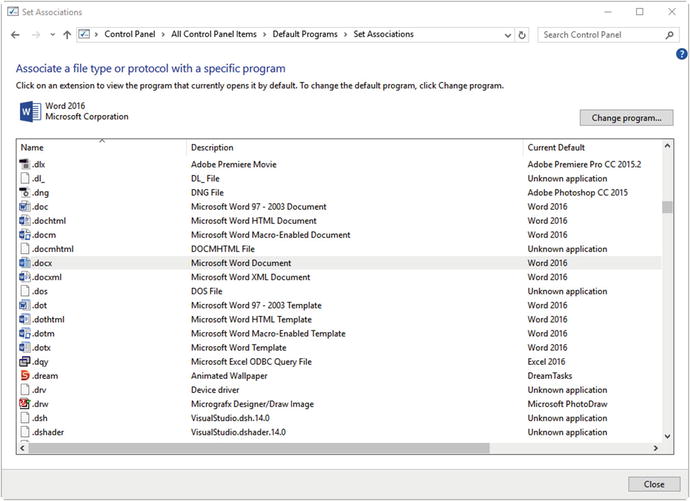The height and width of the screenshot is (501, 690).
Task: Click the .dng Photoshop file icon
Action: pyautogui.click(x=25, y=193)
